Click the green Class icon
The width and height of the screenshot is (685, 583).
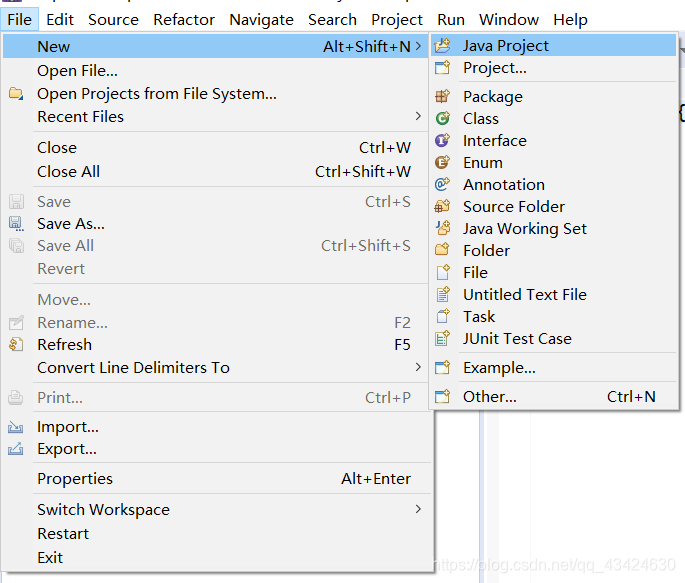click(443, 118)
